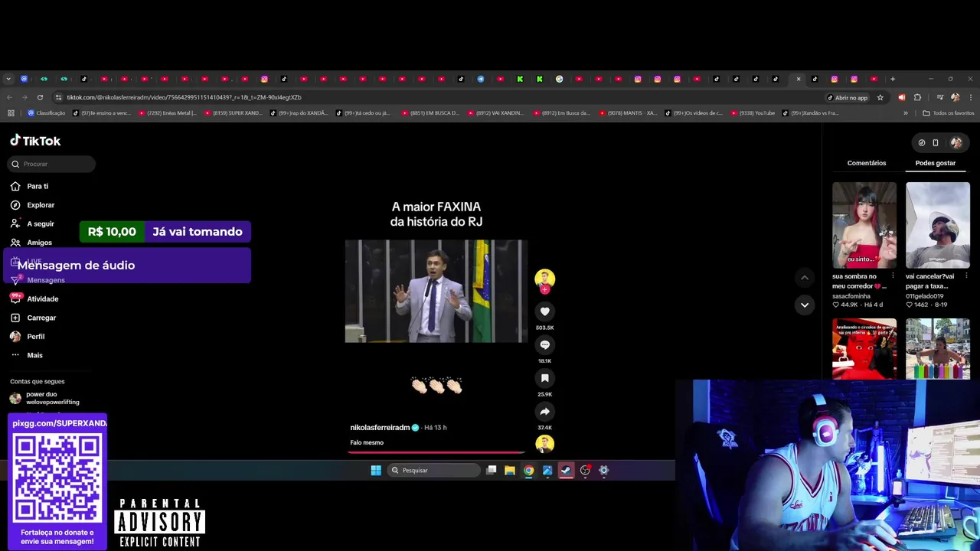View site information icon in address bar
Screen dimensions: 980x551
click(58, 97)
